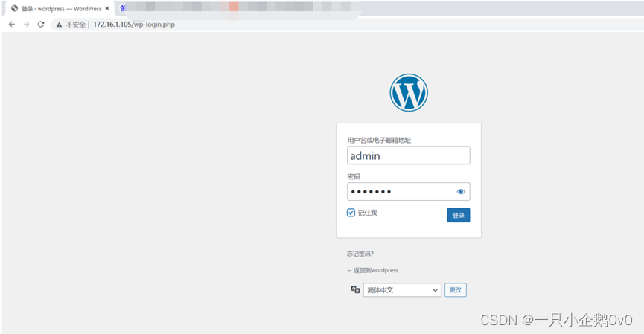Click the address bar URL 172.16.1.105/wp-login.php

pyautogui.click(x=134, y=25)
